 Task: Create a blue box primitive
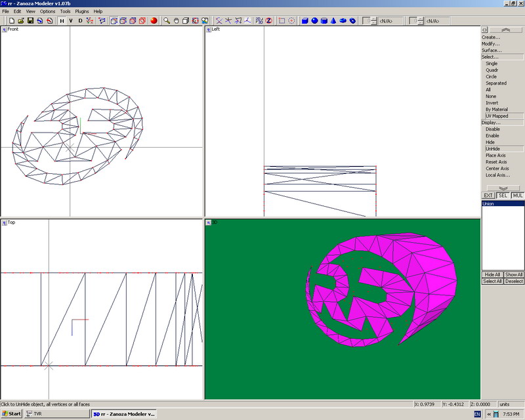pos(305,21)
